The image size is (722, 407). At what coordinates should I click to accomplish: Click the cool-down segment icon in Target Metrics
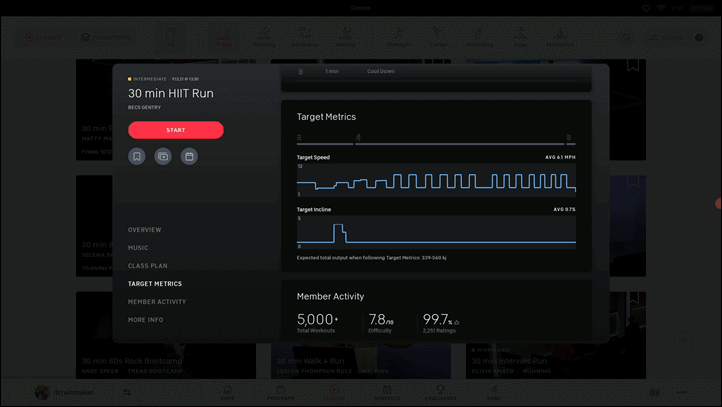pos(569,137)
